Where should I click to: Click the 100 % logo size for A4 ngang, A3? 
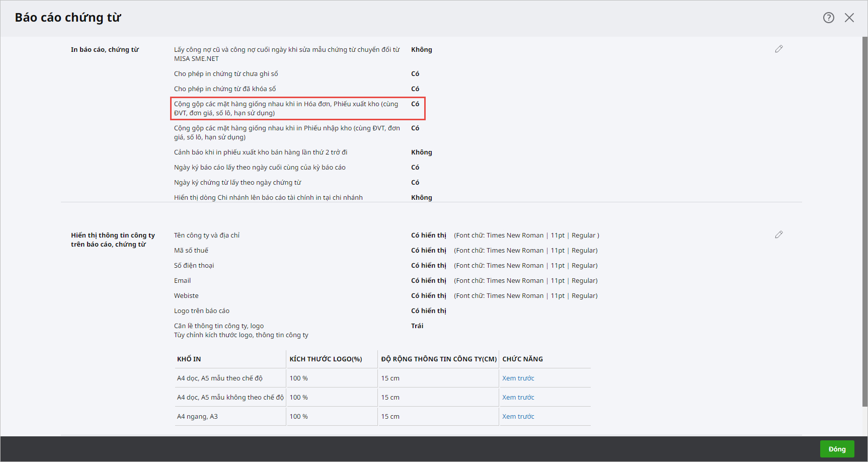[x=298, y=416]
